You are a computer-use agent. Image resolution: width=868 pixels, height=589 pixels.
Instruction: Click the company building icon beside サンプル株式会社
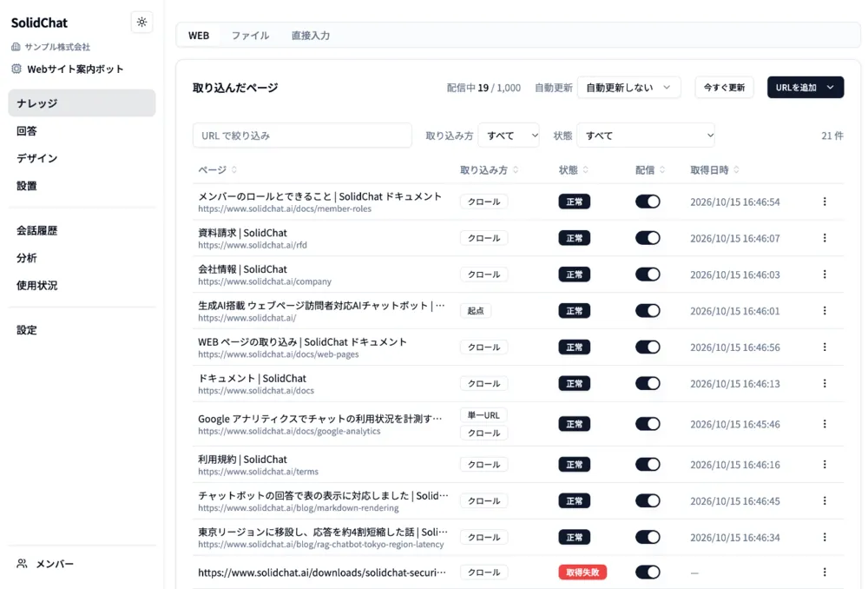click(x=16, y=47)
